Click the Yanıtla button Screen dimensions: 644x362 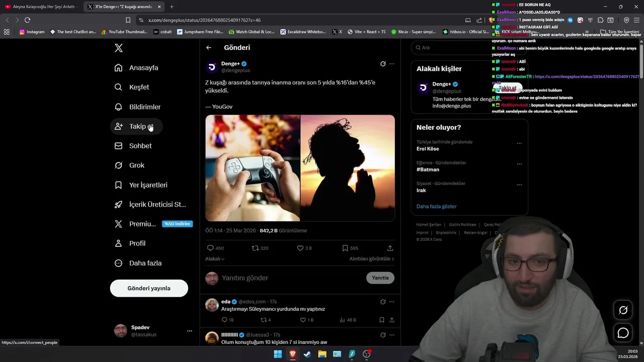(380, 278)
